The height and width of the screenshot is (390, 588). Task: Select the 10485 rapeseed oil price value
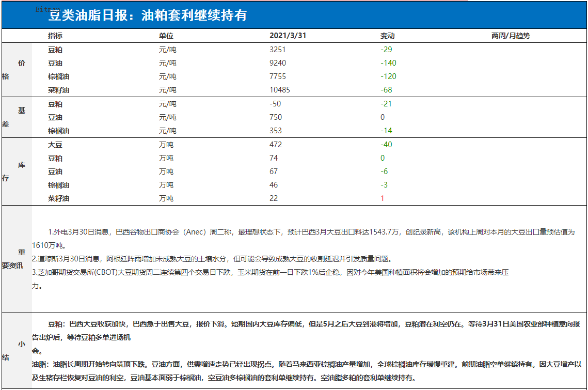[x=280, y=90]
